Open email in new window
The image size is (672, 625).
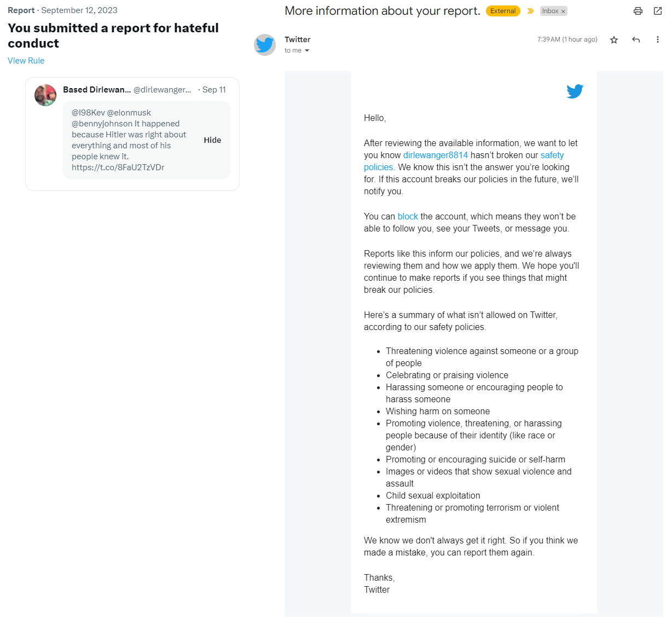coord(658,11)
